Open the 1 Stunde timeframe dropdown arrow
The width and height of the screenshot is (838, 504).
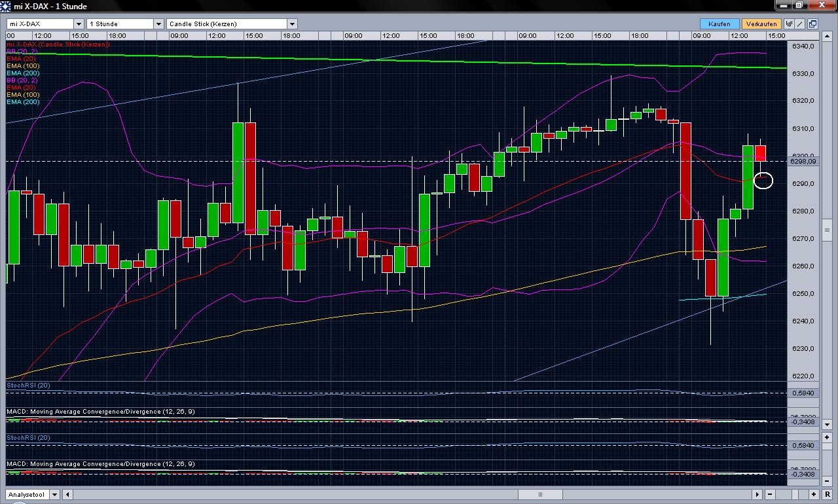click(x=158, y=24)
